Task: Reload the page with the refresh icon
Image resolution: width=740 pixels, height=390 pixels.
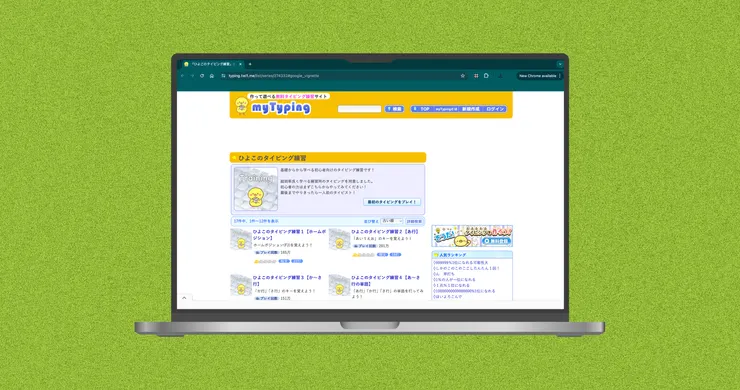Action: point(202,76)
